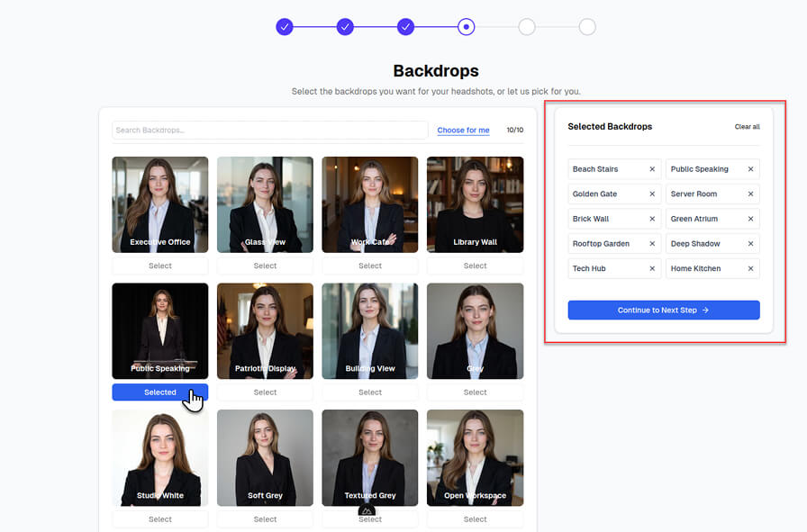
Task: Open the Executive Office backdrop thumbnail
Action: [x=159, y=204]
